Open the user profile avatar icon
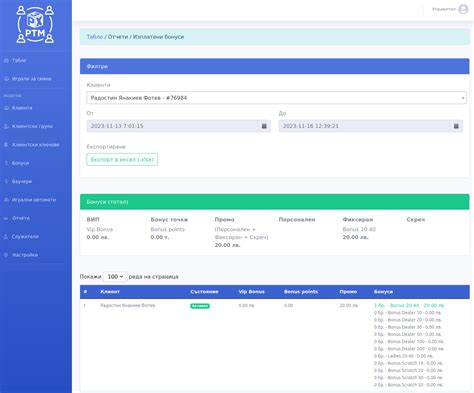This screenshot has width=474, height=393. 463,9
